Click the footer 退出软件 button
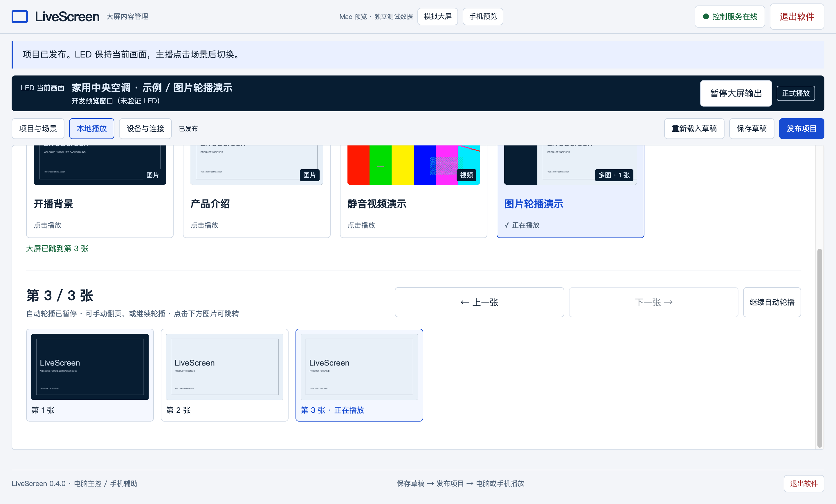Viewport: 836px width, 504px height. (x=803, y=483)
